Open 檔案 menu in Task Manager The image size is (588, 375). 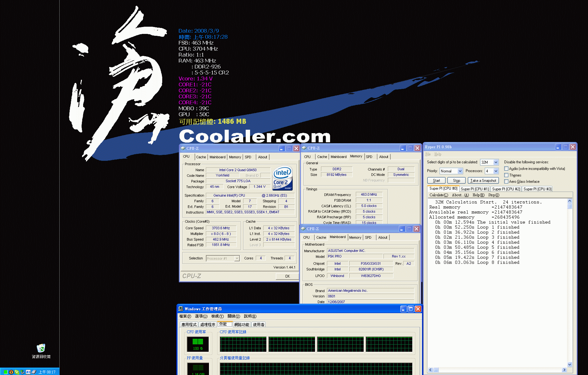[x=185, y=316]
